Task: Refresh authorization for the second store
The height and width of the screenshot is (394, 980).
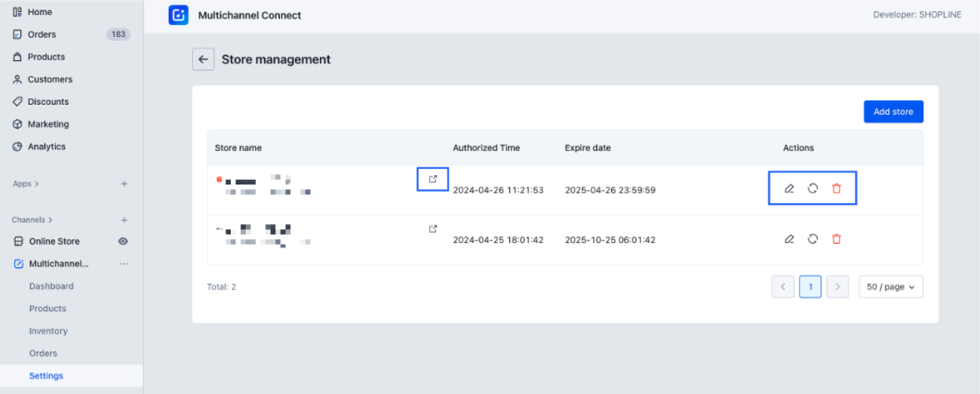Action: click(x=812, y=239)
